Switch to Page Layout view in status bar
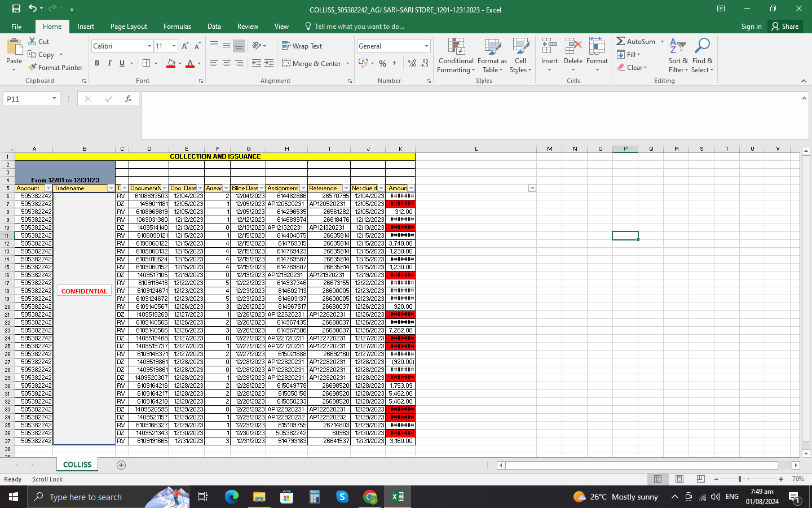Viewport: 812px width, 508px height. pyautogui.click(x=679, y=479)
